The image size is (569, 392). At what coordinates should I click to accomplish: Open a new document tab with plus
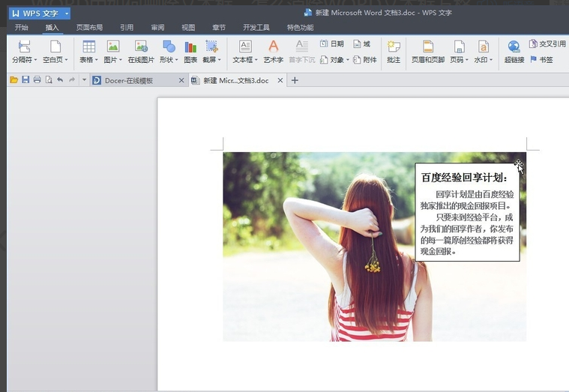[x=295, y=80]
